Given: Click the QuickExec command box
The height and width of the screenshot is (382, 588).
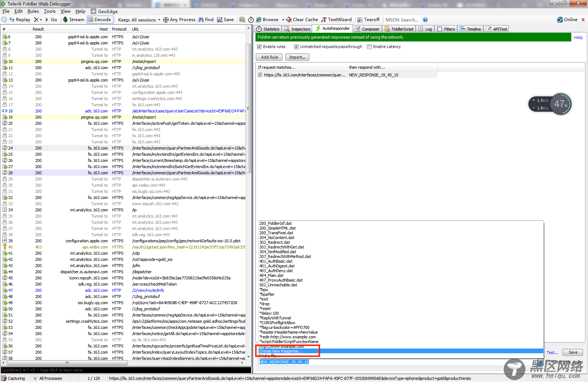Looking at the screenshot, I should [126, 370].
